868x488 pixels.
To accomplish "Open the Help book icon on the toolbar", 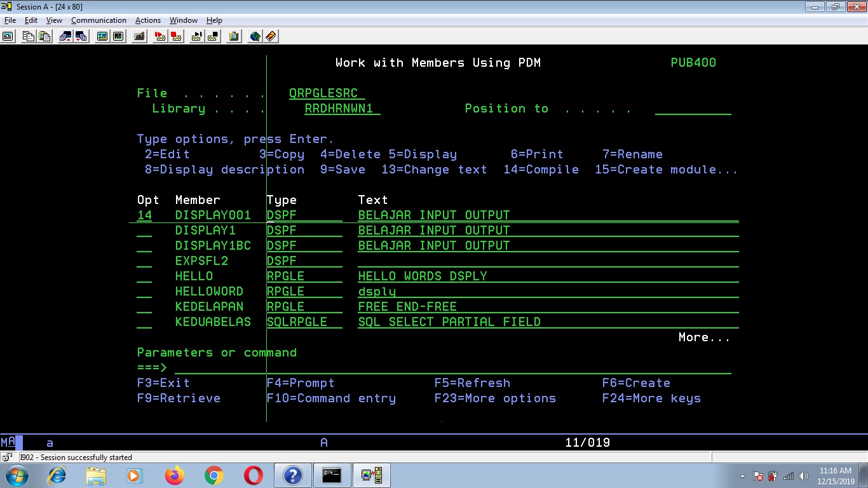I will click(x=270, y=36).
